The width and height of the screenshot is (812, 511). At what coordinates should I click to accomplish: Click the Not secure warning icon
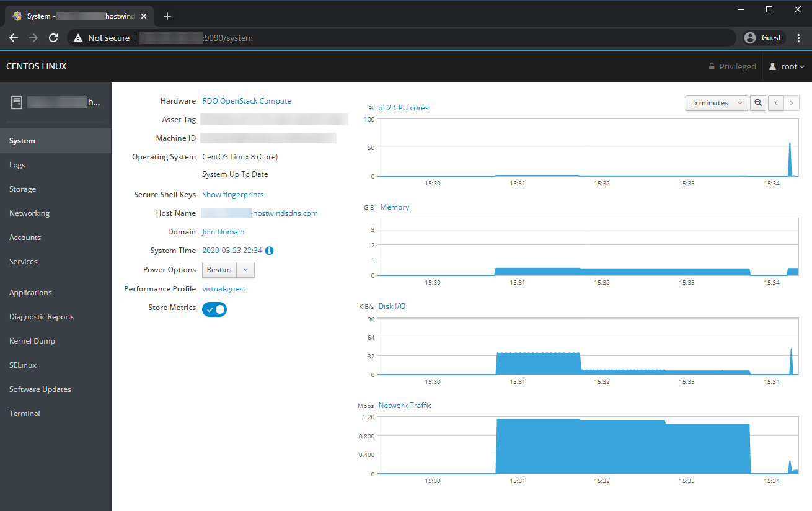coord(78,38)
